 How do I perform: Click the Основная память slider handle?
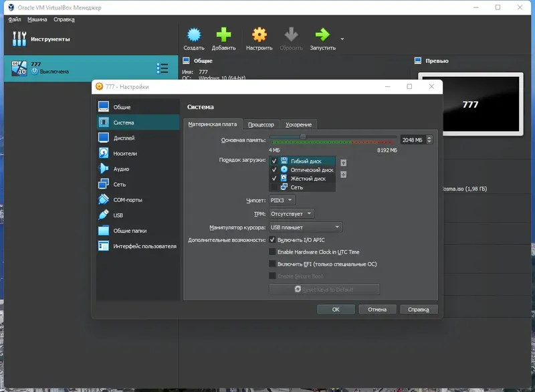[303, 137]
